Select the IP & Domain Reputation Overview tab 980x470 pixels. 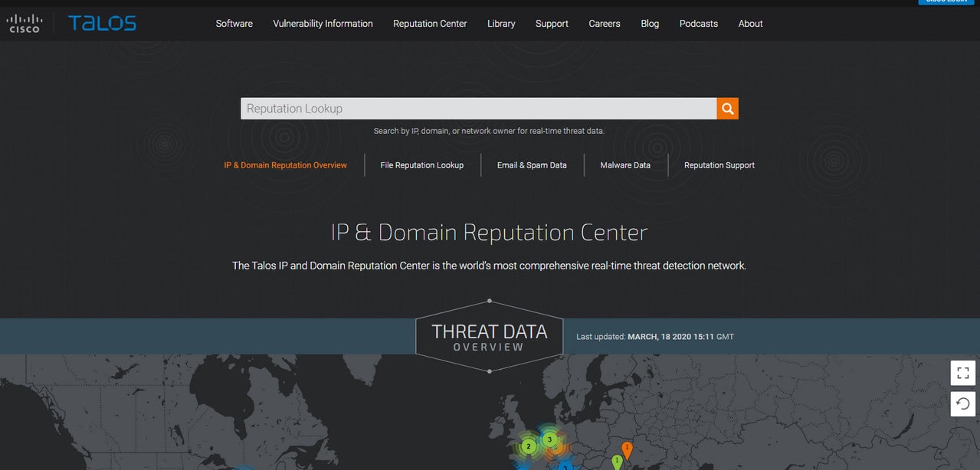(x=285, y=165)
